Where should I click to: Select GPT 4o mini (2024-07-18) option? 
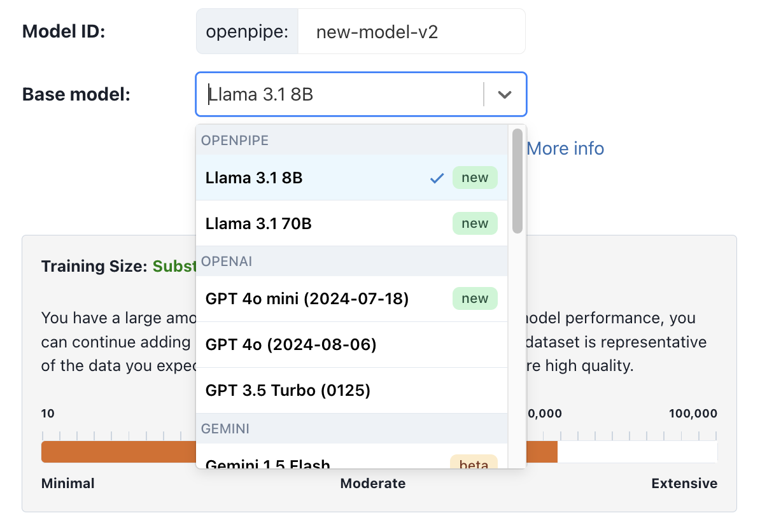click(307, 298)
